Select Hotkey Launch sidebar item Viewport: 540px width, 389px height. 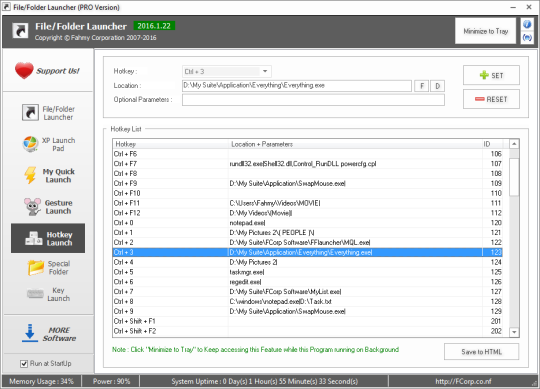pos(48,238)
